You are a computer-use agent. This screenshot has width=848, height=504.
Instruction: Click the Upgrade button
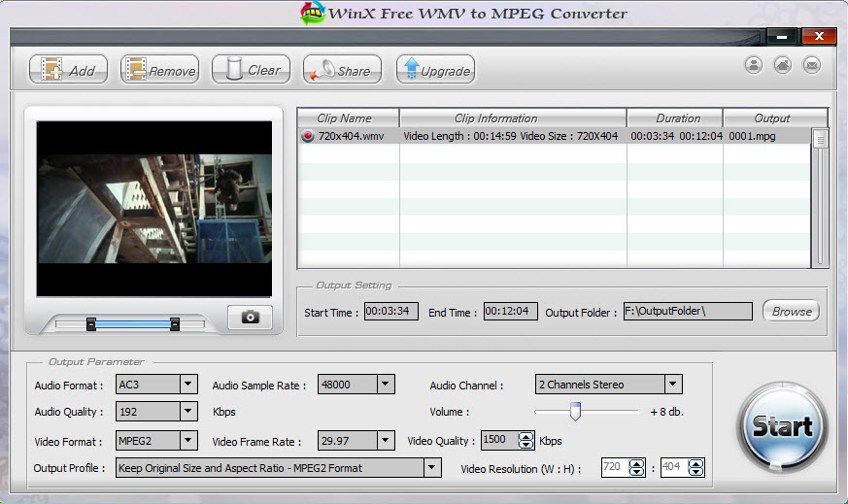tap(435, 70)
